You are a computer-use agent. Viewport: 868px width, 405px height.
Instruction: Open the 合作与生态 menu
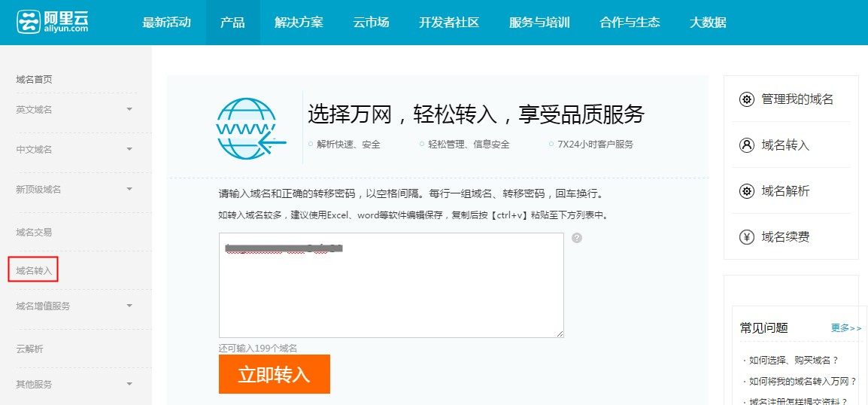pos(630,23)
